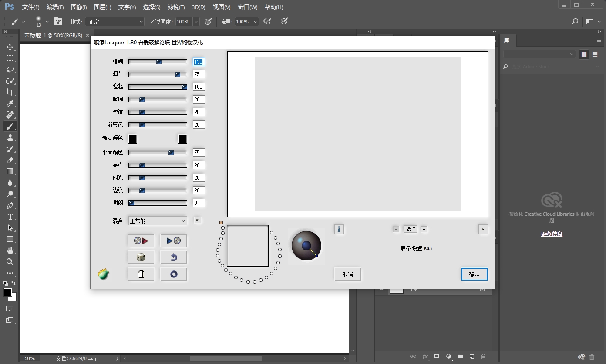This screenshot has width=606, height=364.
Task: Open the 文件(F) menu
Action: click(x=30, y=7)
